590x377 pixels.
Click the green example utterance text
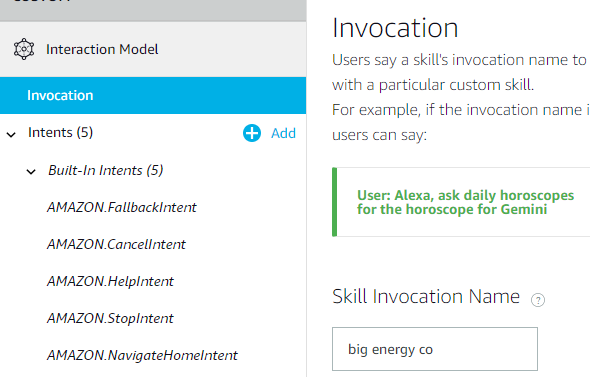[465, 202]
